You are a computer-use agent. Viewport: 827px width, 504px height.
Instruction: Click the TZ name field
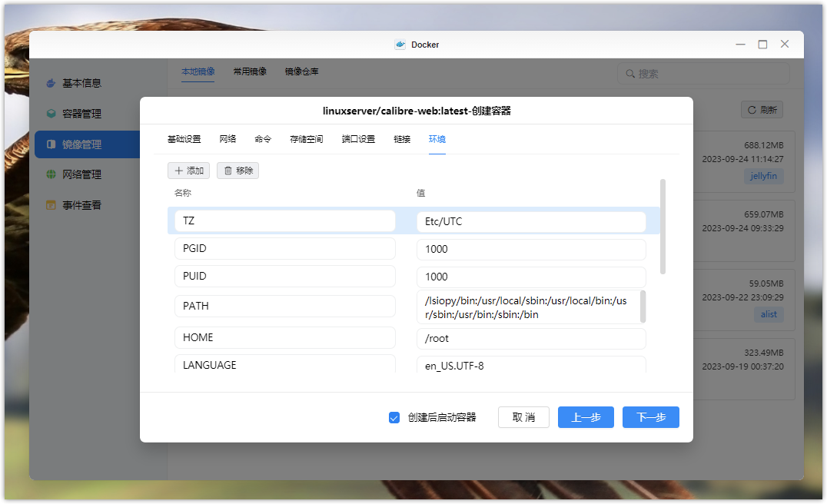coord(285,221)
